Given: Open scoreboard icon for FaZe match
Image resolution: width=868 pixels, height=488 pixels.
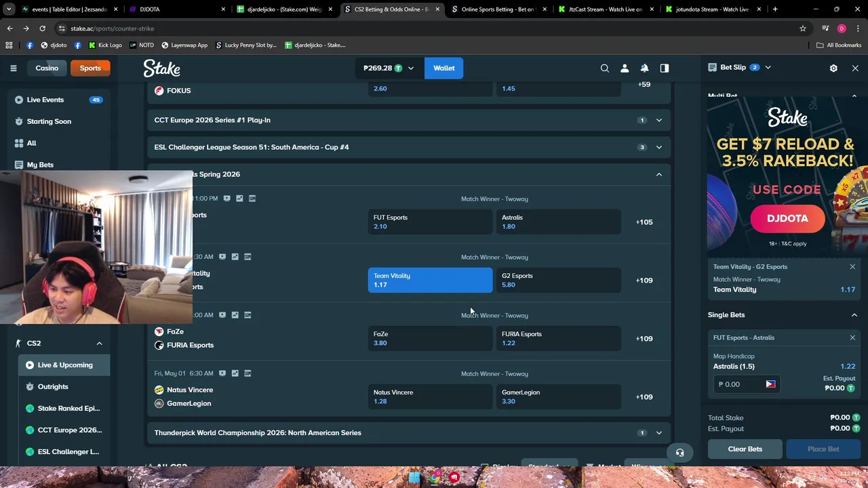Looking at the screenshot, I should point(248,315).
